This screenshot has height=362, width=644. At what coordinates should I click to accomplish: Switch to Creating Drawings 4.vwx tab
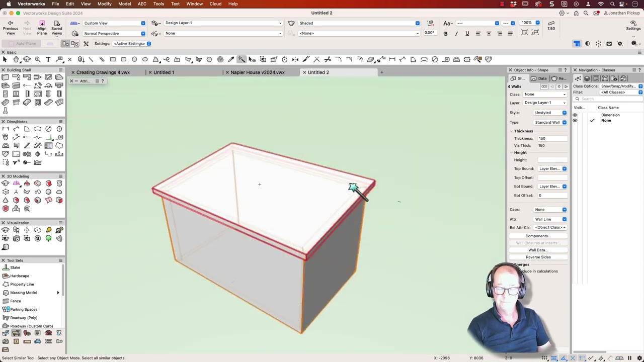(103, 72)
